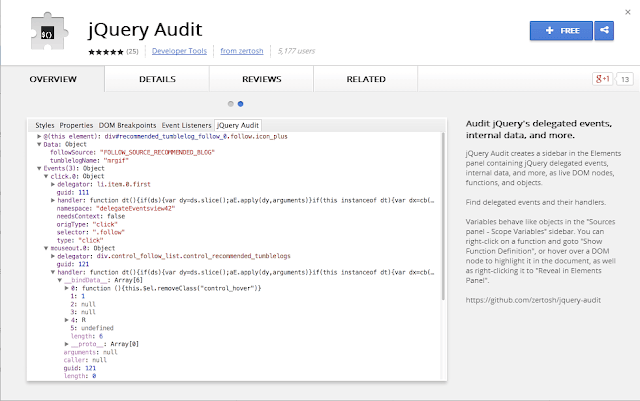
Task: Click the '5: undefined' array entry
Action: pyautogui.click(x=92, y=328)
